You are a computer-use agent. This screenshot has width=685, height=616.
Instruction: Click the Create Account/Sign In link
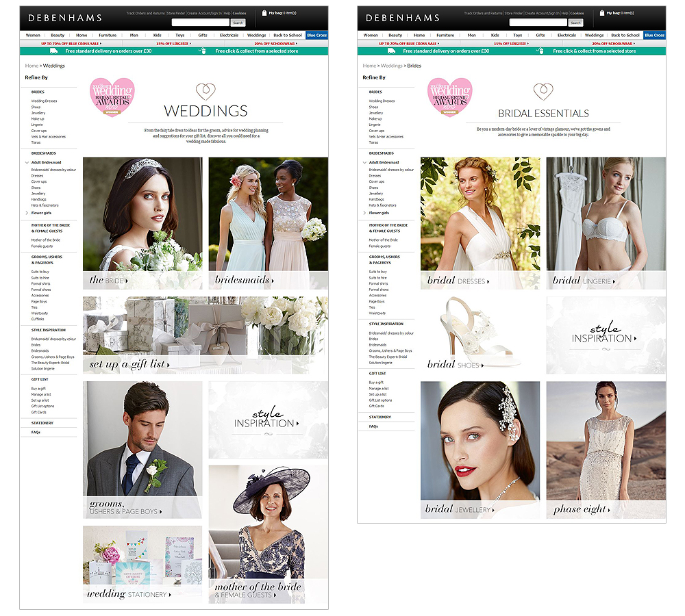(205, 13)
